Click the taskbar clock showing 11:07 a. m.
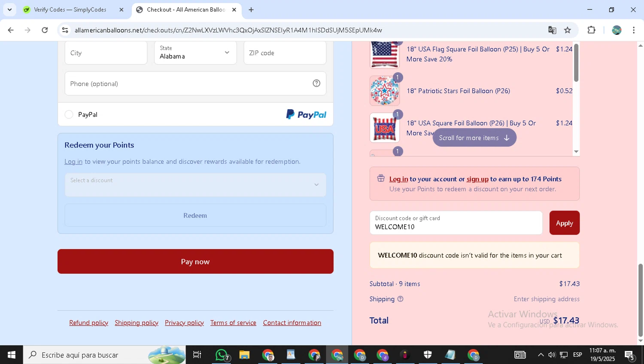The width and height of the screenshot is (644, 364). pyautogui.click(x=602, y=355)
